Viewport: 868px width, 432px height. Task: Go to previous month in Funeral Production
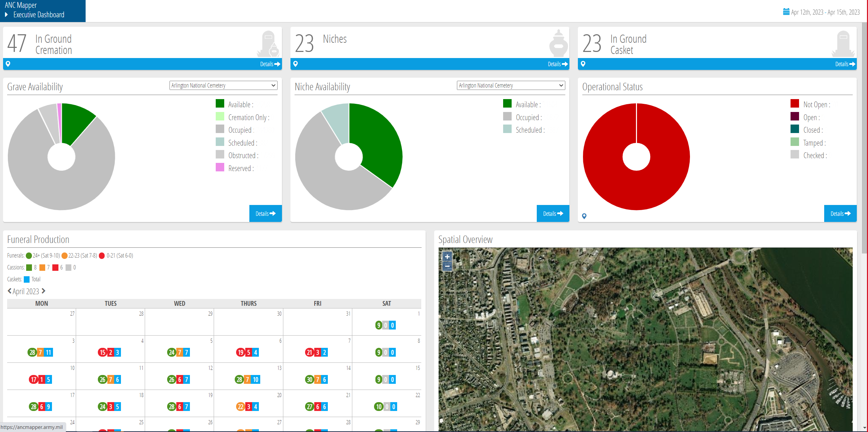[10, 291]
